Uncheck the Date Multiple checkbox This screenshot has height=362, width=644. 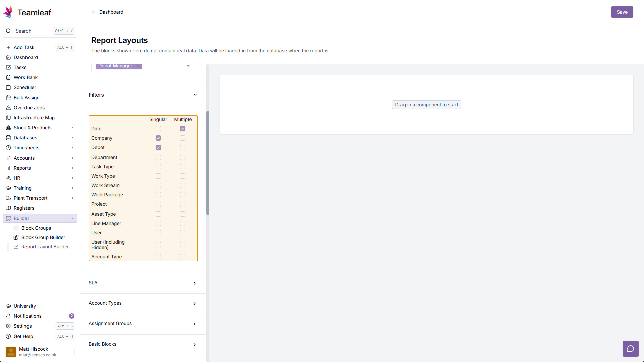(x=183, y=129)
